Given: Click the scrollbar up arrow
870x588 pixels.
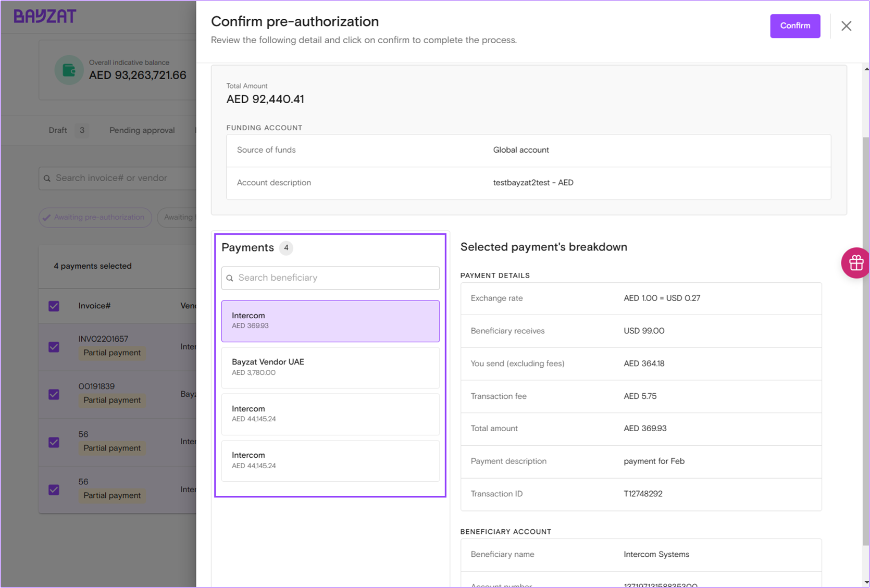Looking at the screenshot, I should point(866,69).
